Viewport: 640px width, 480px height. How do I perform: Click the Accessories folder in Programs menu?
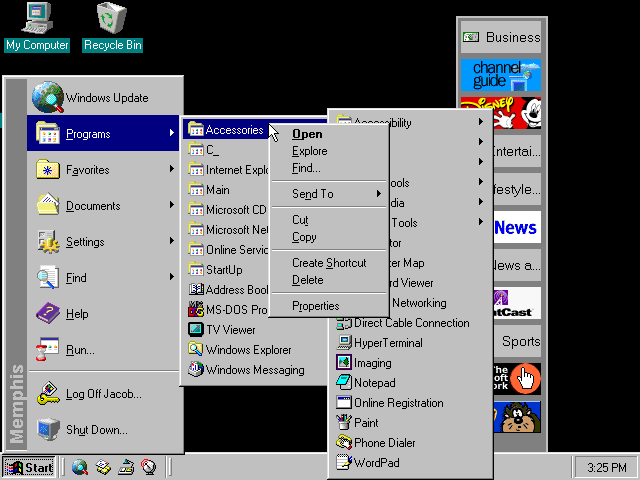point(227,130)
